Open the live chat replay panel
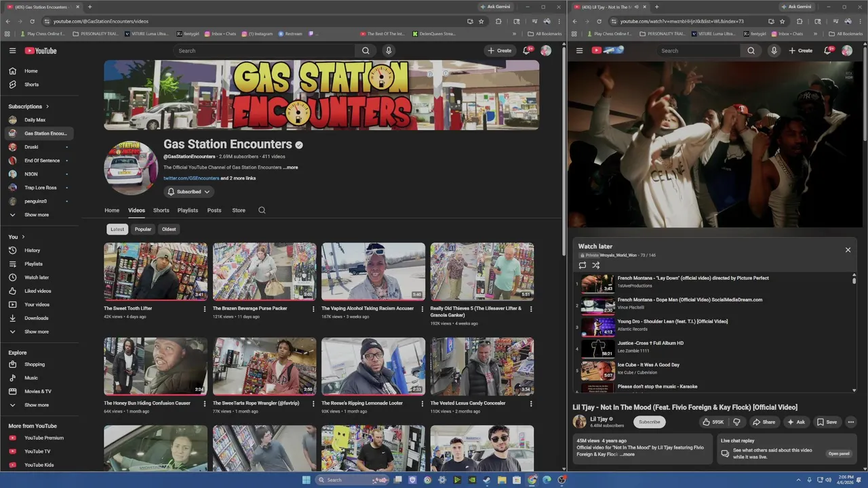Viewport: 868px width, 488px height. (838, 453)
